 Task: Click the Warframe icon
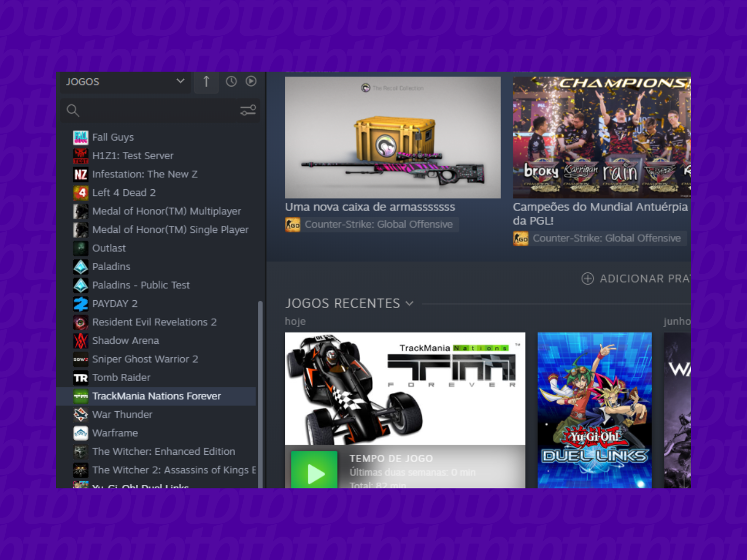[80, 433]
